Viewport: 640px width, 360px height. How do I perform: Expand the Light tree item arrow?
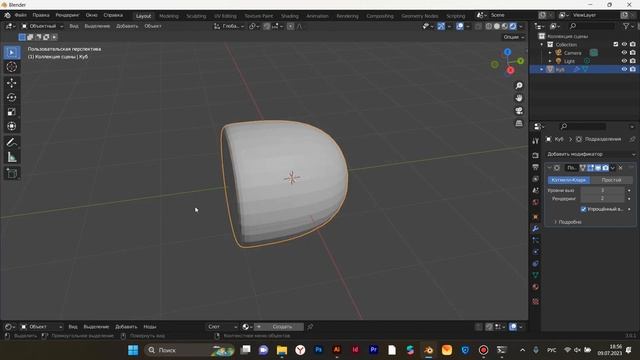click(550, 61)
